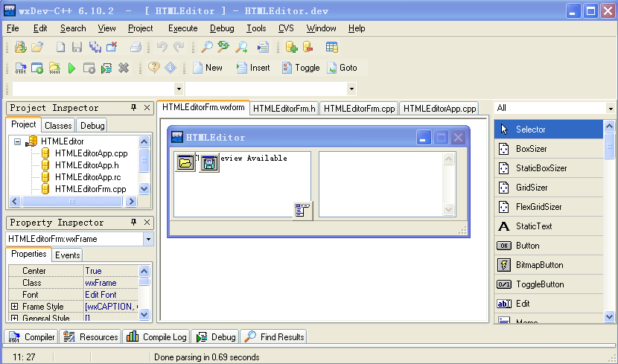618x364 pixels.
Task: Click the Program Reset X icon
Action: click(124, 68)
